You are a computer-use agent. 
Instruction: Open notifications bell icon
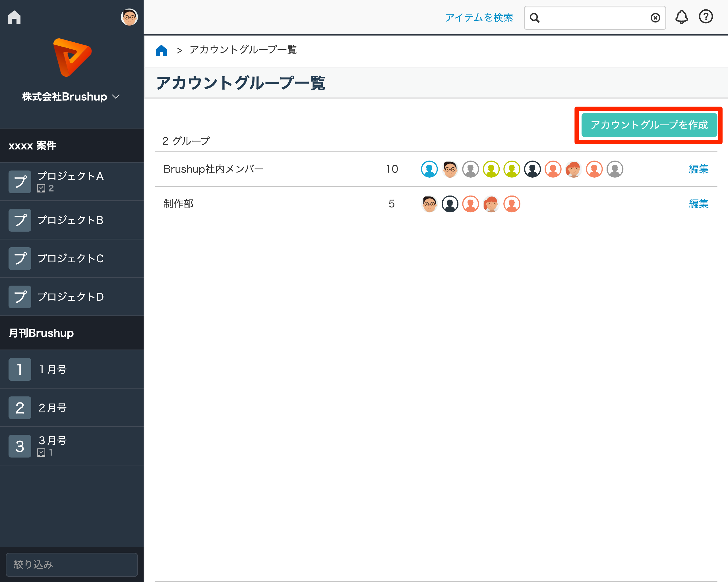tap(681, 17)
